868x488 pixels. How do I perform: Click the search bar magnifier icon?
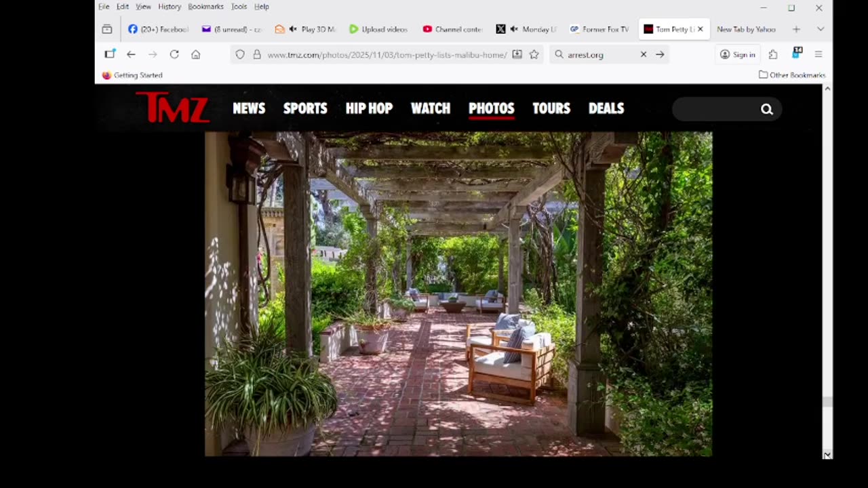559,54
